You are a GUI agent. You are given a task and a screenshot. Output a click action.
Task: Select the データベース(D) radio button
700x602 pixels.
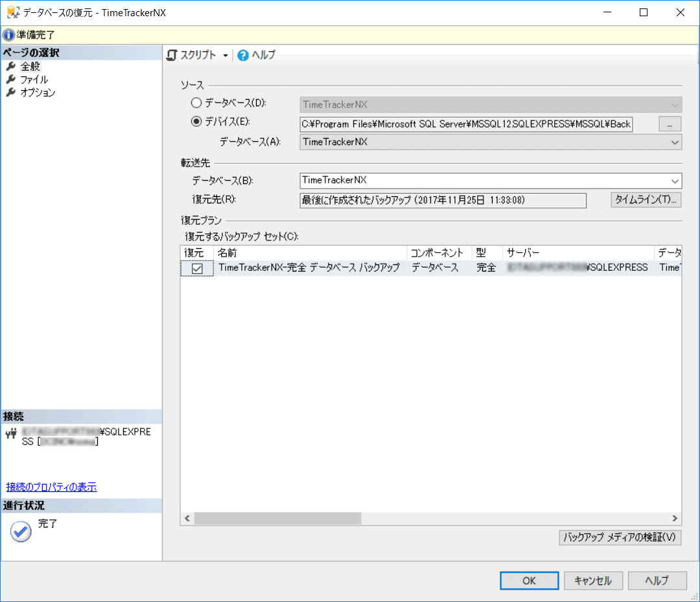click(196, 103)
